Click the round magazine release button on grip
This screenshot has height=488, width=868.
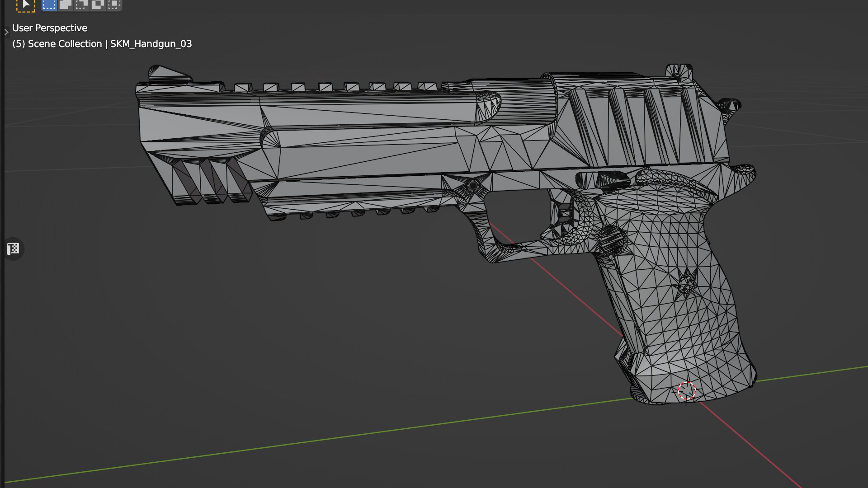point(611,239)
